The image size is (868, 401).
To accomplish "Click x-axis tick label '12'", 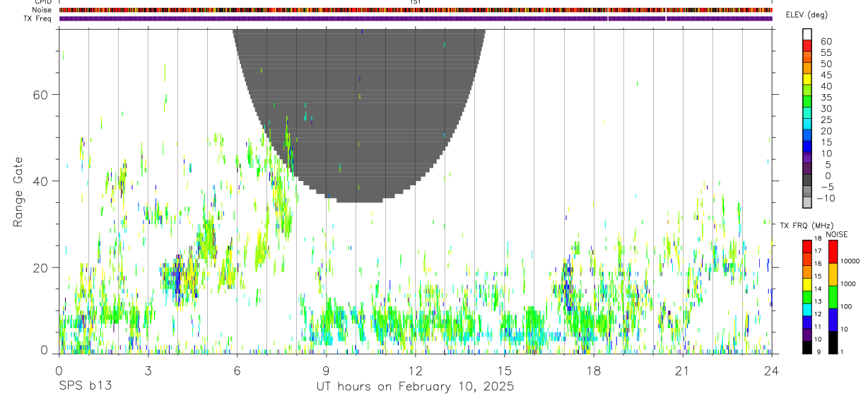I will (415, 371).
